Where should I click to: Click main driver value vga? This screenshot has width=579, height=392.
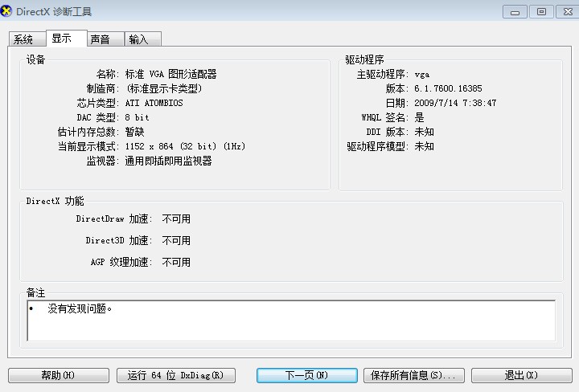coord(421,75)
